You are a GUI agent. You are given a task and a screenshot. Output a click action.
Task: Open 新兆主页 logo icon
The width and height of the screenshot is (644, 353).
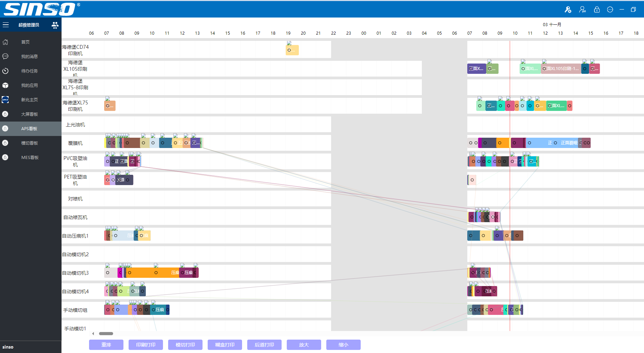pos(5,100)
